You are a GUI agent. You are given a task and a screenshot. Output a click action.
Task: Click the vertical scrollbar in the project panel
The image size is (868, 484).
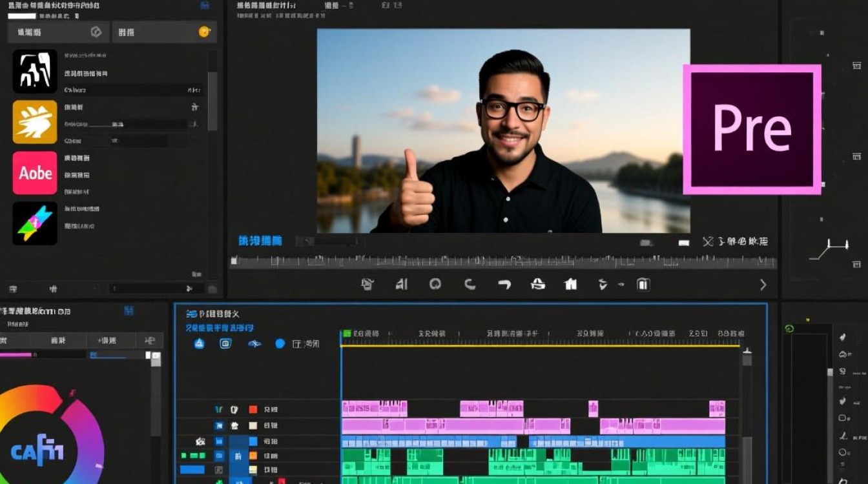pyautogui.click(x=212, y=101)
